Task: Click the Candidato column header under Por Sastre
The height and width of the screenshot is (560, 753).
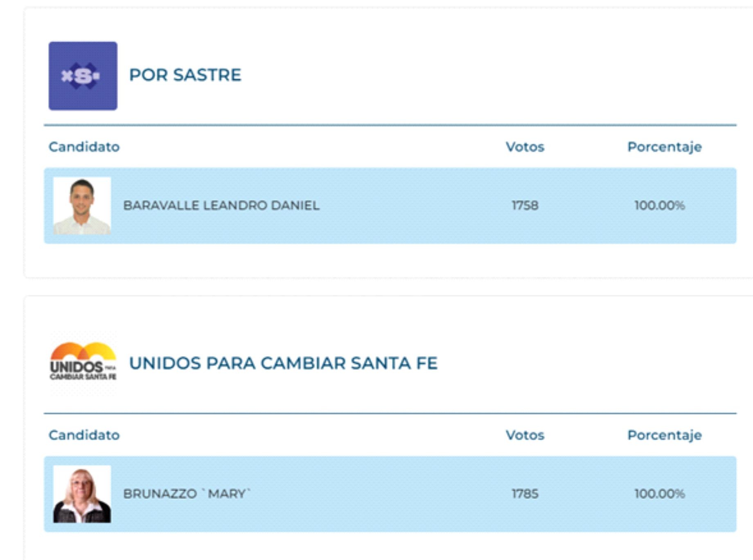Action: [84, 147]
